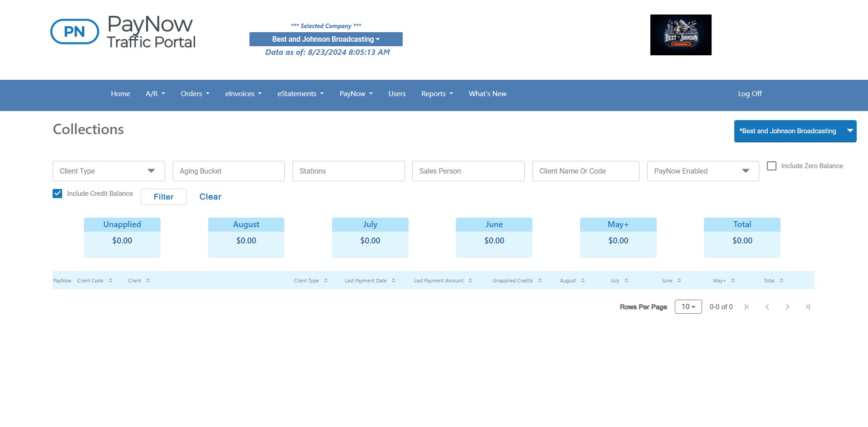Select the Unapplied summary card
This screenshot has width=868, height=427.
(x=122, y=238)
